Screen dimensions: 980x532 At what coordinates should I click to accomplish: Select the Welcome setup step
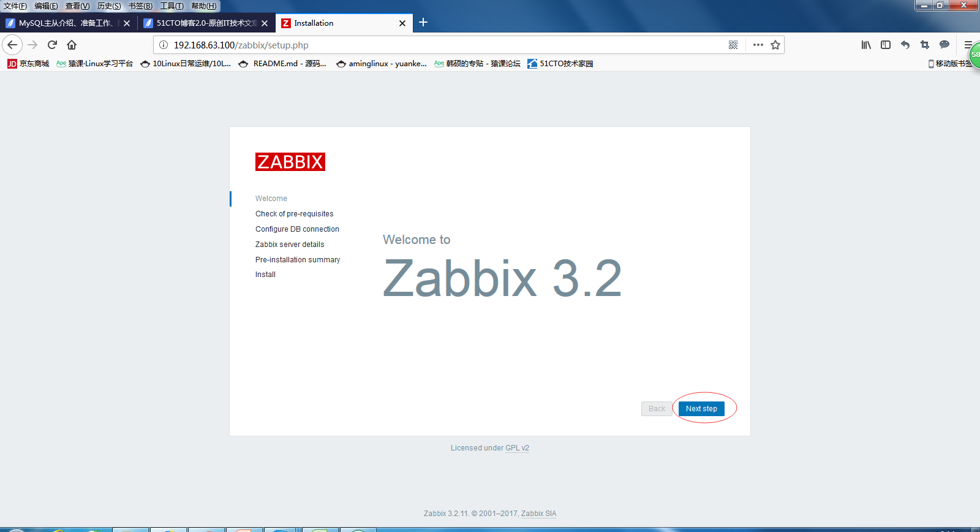click(x=271, y=199)
